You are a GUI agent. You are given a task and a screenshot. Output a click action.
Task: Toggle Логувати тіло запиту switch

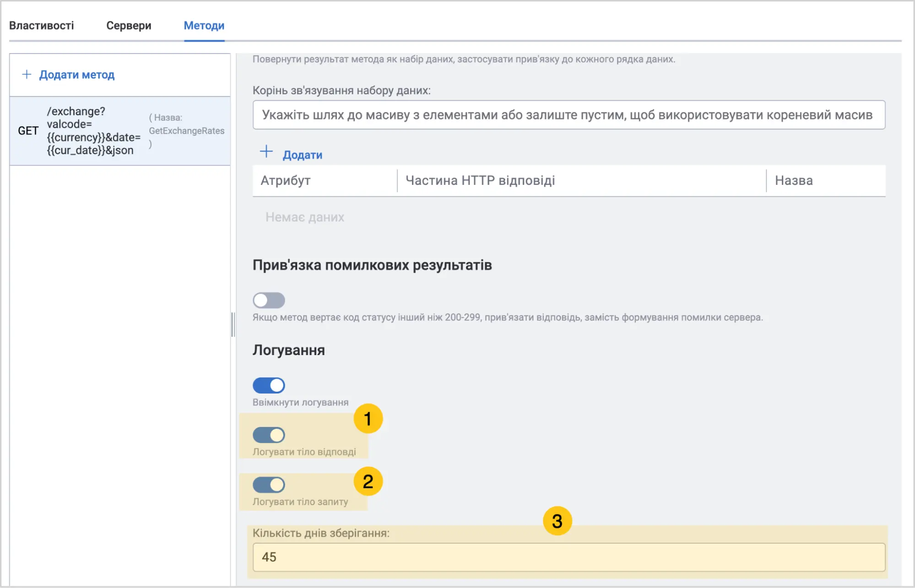269,485
